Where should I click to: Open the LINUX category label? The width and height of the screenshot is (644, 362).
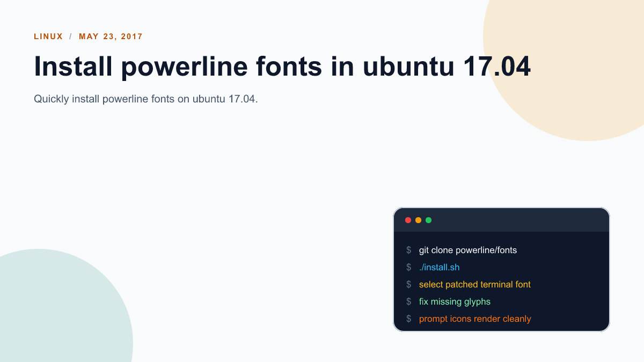48,36
